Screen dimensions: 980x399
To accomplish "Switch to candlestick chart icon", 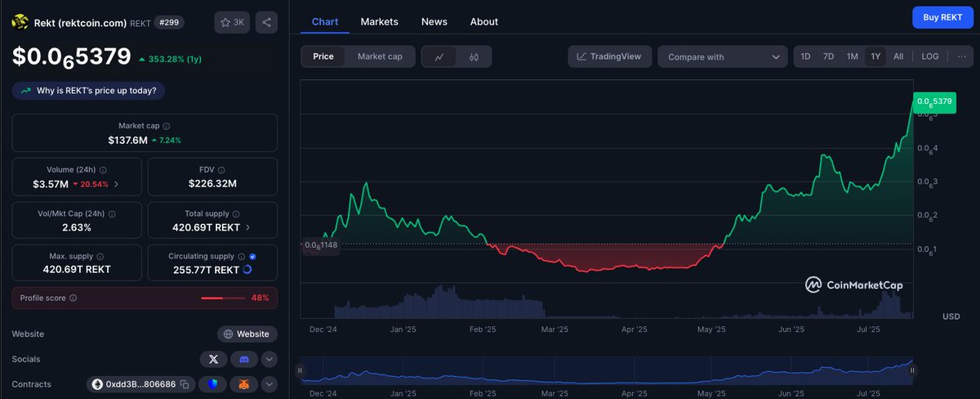I will [x=474, y=56].
